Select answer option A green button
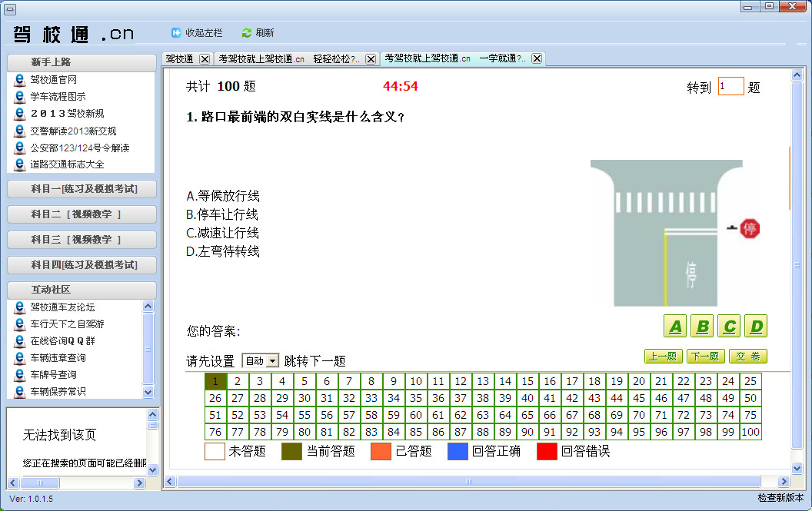Viewport: 812px width, 511px height. pyautogui.click(x=675, y=326)
